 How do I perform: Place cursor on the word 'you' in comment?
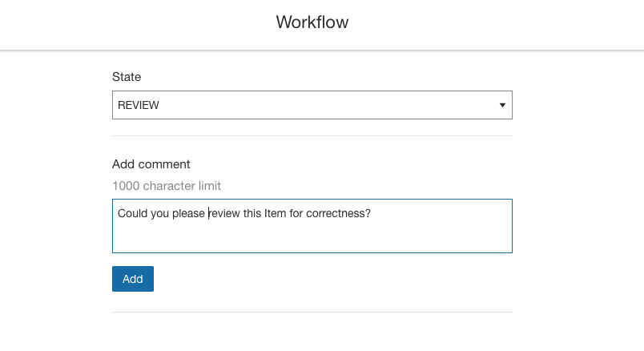point(159,214)
